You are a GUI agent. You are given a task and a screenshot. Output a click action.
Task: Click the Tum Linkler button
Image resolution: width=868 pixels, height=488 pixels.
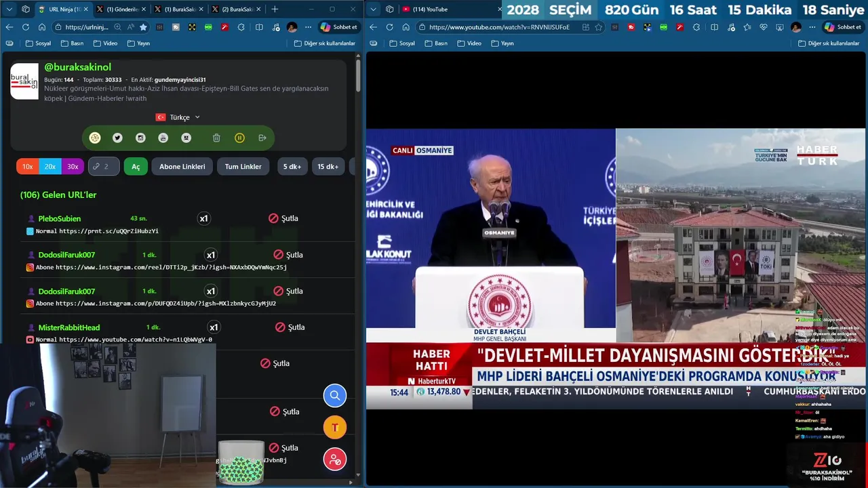coord(243,166)
